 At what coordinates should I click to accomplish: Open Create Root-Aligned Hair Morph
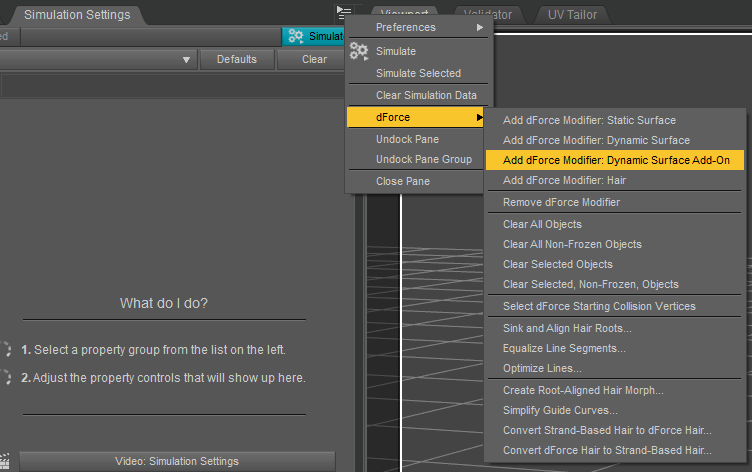[x=614, y=390]
